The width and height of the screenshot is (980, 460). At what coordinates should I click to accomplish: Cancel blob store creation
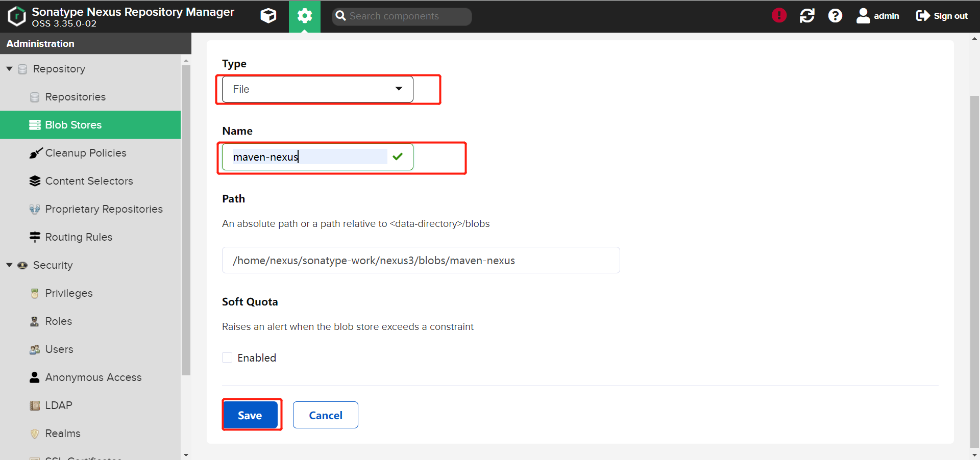coord(326,415)
